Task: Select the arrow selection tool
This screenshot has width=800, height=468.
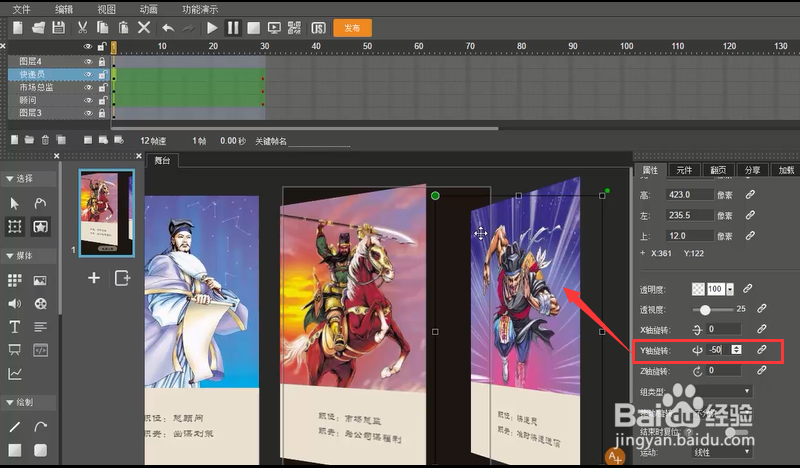Action: 15,204
